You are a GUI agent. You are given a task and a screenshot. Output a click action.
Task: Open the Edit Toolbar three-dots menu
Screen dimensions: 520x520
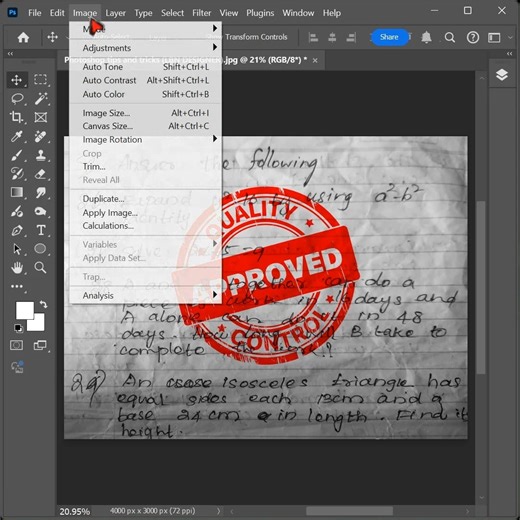[16, 286]
